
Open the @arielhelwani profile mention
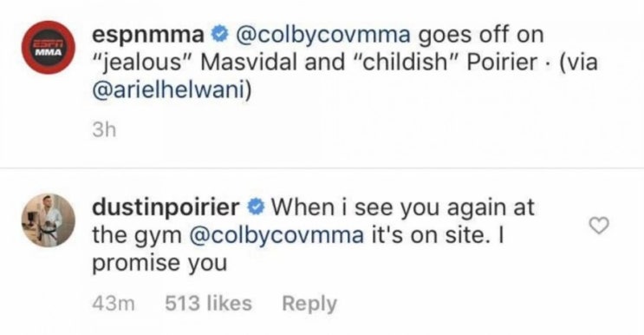click(x=172, y=90)
